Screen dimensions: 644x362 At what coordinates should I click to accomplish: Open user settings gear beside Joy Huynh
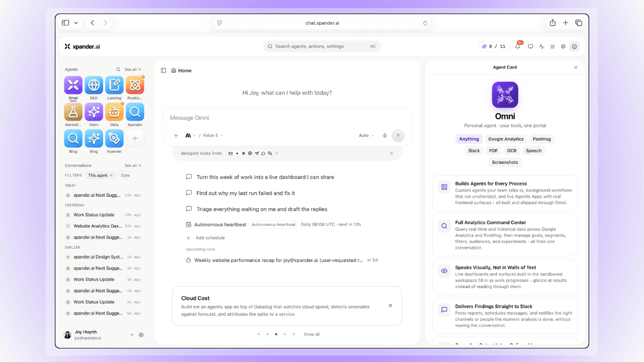pos(141,335)
